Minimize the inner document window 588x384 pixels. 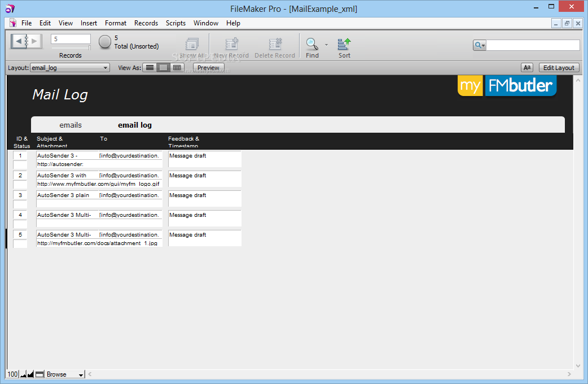[556, 23]
